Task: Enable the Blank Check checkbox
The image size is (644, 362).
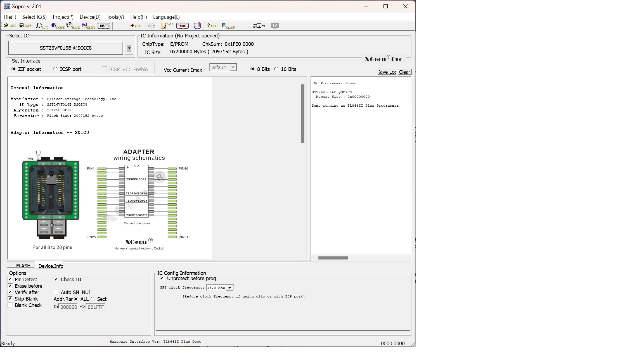Action: click(x=10, y=305)
